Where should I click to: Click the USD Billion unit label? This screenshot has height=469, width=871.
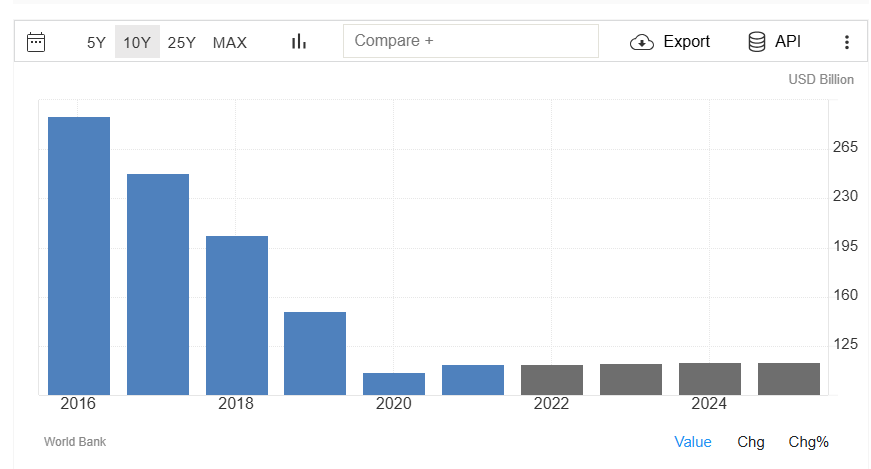tap(820, 79)
